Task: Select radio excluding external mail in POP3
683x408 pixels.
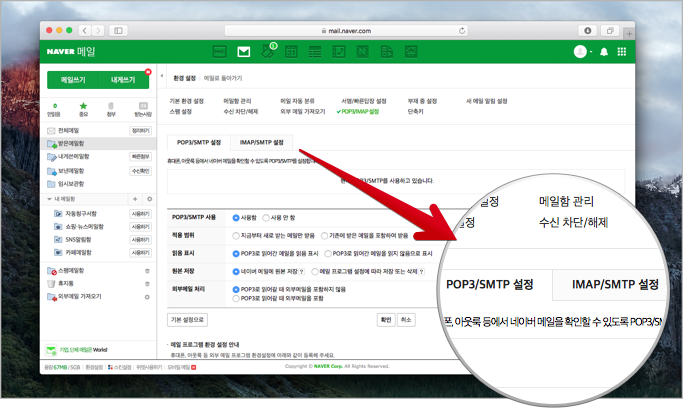Action: 236,289
